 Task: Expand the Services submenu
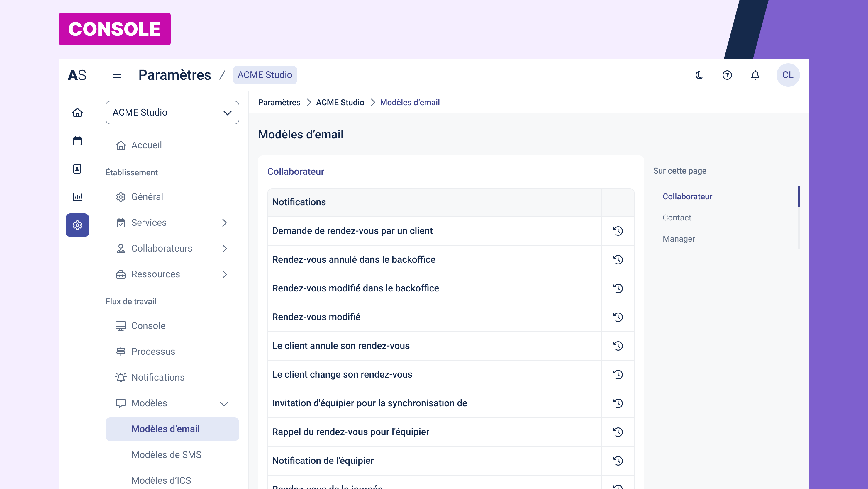tap(224, 223)
